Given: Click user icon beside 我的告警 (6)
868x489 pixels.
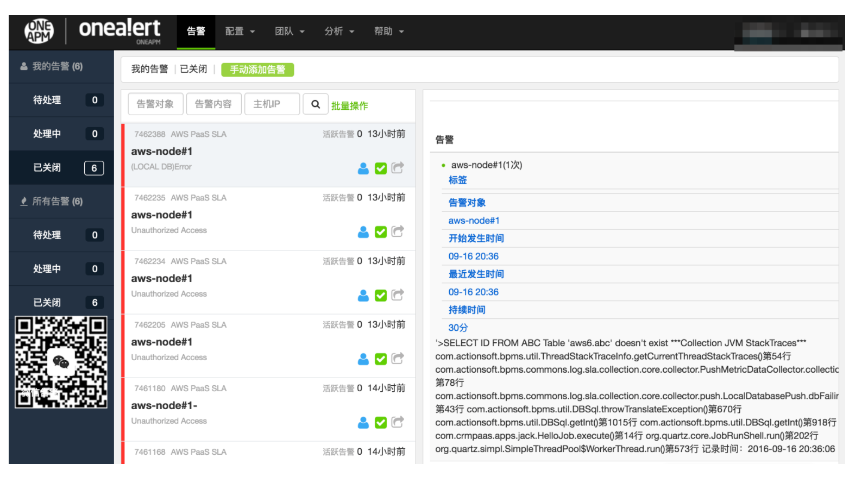Looking at the screenshot, I should pos(24,66).
